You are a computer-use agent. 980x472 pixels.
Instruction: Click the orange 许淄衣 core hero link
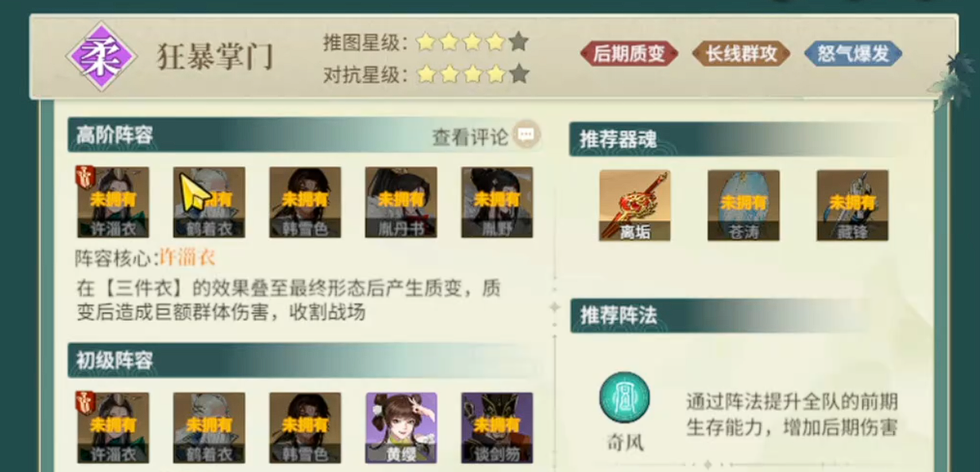[188, 257]
